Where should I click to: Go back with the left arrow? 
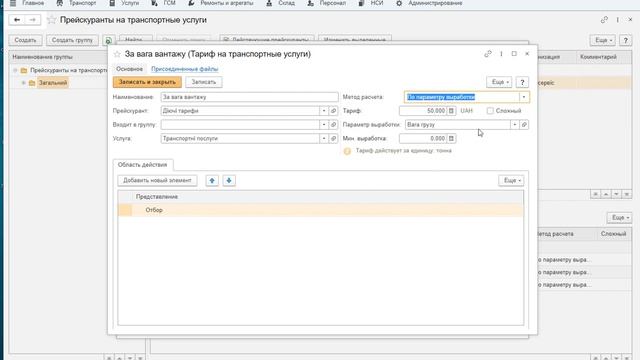click(x=17, y=20)
